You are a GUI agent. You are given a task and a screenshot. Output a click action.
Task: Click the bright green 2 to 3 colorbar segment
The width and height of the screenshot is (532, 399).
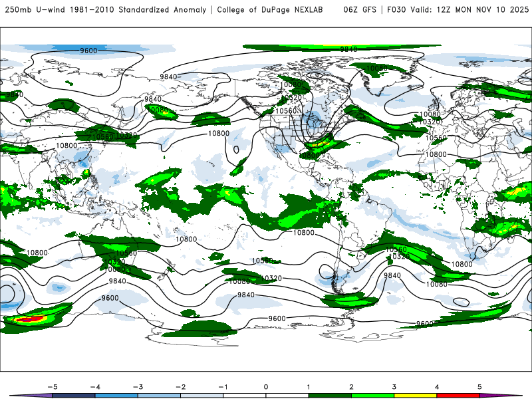click(x=373, y=396)
